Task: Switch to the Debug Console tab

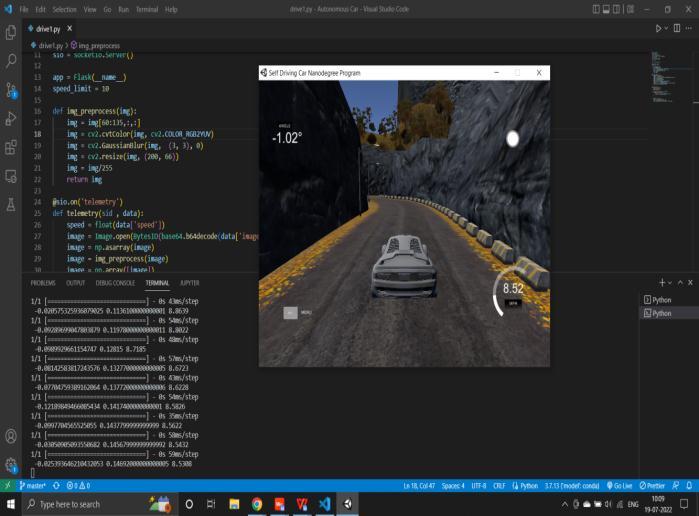Action: (115, 283)
